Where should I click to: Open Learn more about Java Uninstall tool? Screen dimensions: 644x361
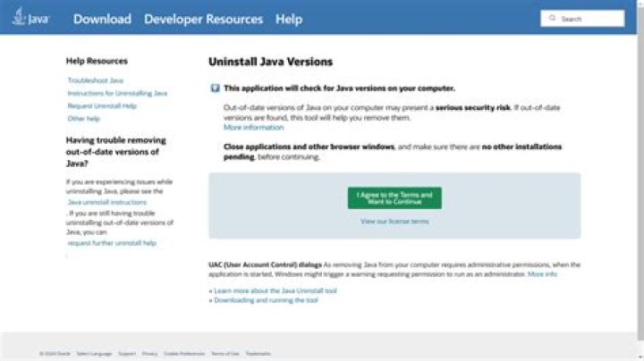(275, 290)
